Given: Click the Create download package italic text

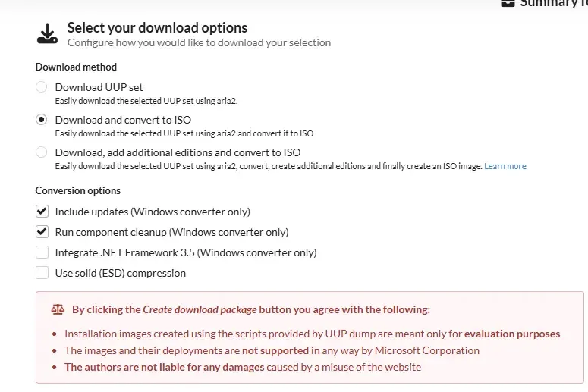Looking at the screenshot, I should (200, 309).
